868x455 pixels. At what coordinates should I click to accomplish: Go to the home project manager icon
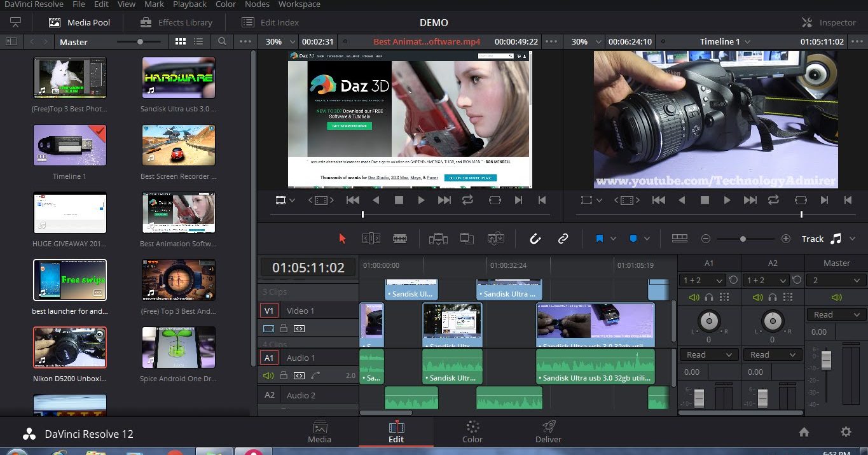pos(804,432)
